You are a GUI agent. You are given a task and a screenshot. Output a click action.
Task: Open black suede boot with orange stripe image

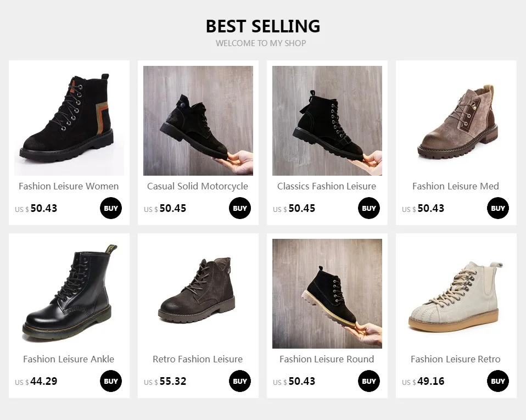[x=69, y=120]
